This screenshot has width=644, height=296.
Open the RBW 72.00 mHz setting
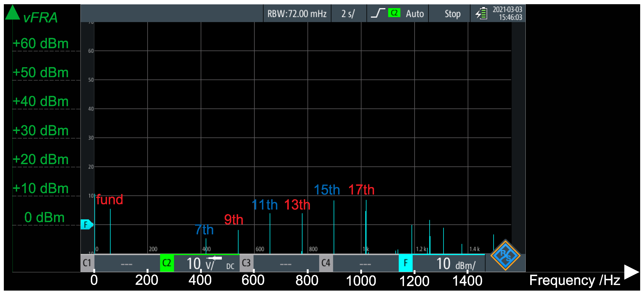[297, 13]
